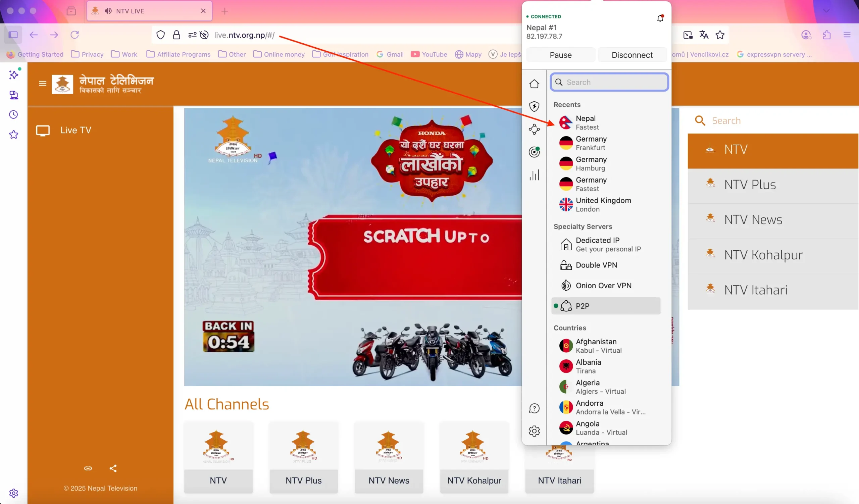Reload the NTV live page
The width and height of the screenshot is (859, 504).
tap(74, 35)
